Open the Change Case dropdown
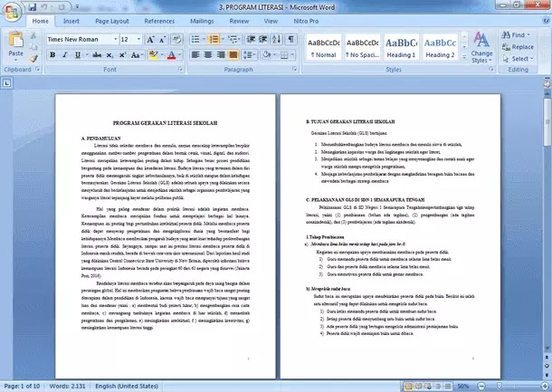 pyautogui.click(x=137, y=55)
